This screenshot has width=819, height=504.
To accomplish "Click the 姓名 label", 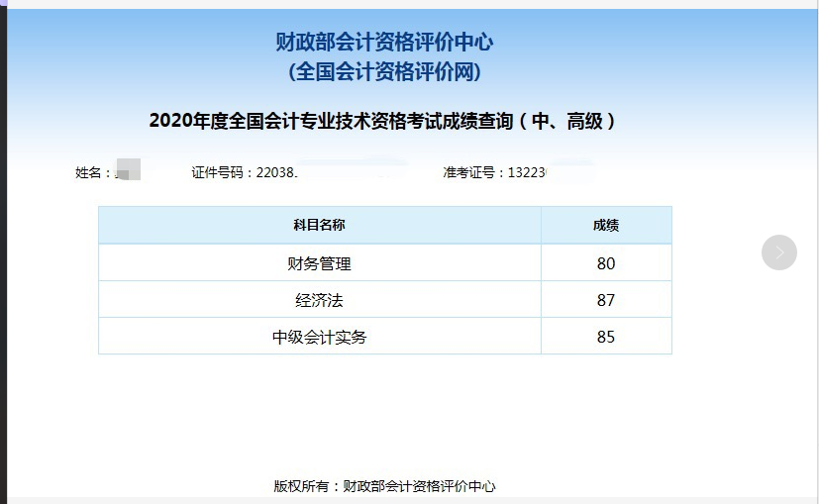I will [x=92, y=172].
